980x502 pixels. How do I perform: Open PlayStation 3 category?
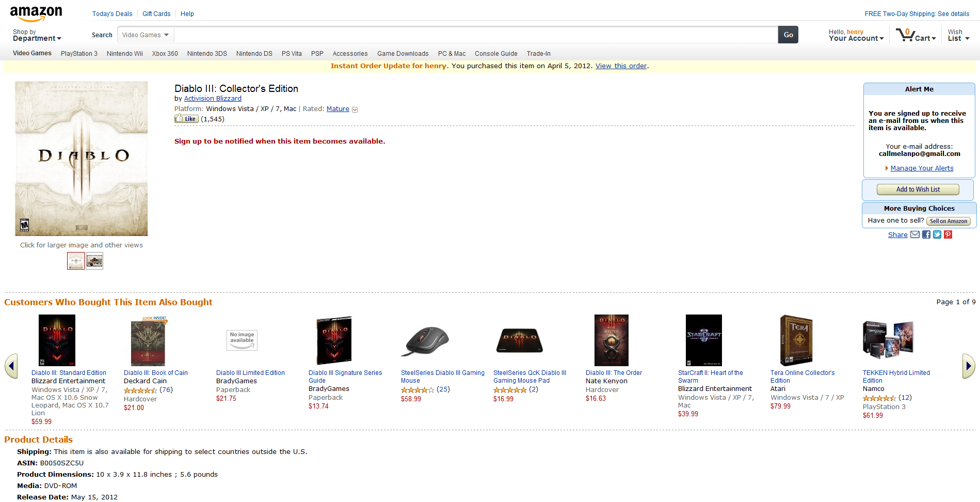tap(79, 54)
